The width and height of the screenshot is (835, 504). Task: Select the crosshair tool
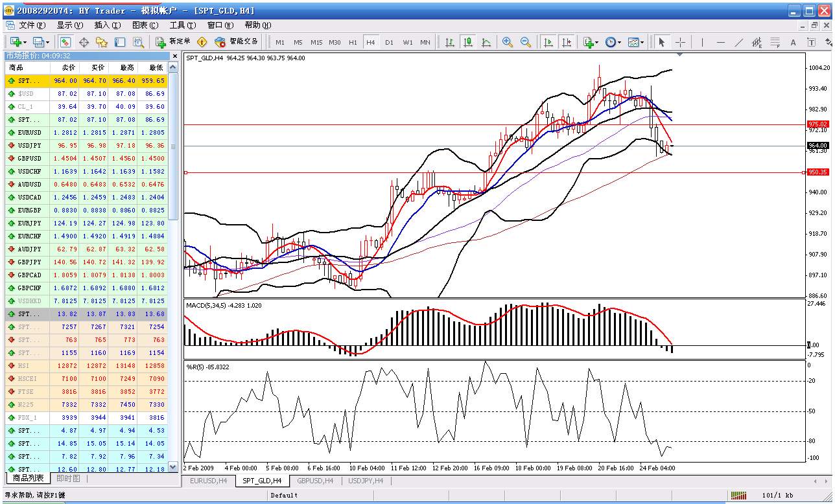[680, 42]
